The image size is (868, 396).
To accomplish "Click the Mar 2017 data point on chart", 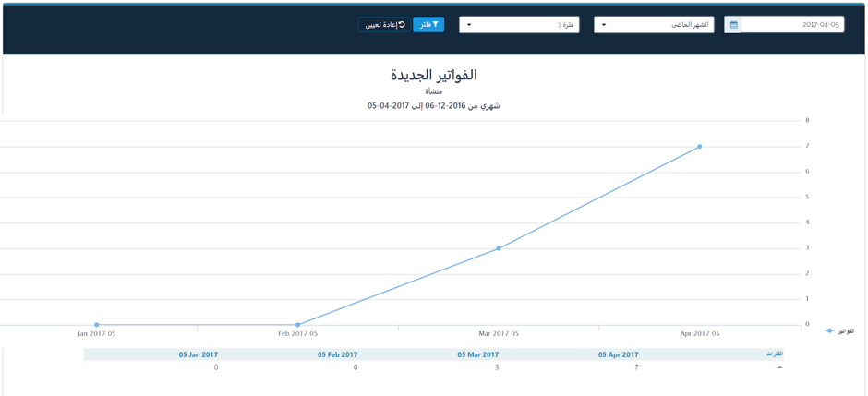I will [499, 248].
